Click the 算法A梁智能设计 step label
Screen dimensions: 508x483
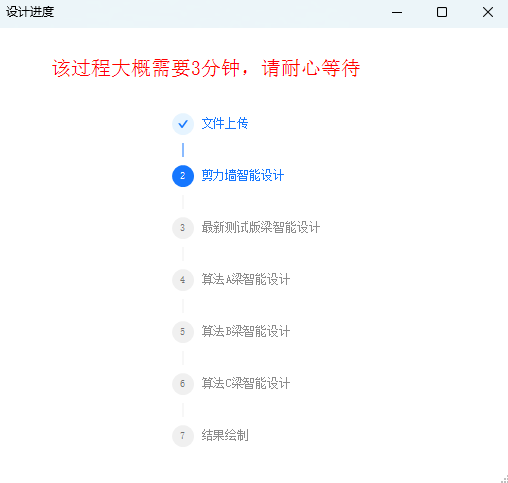246,280
